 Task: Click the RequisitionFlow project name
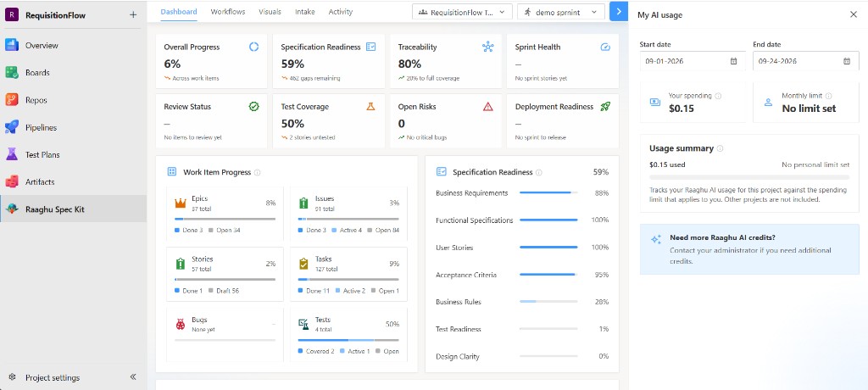click(x=55, y=15)
